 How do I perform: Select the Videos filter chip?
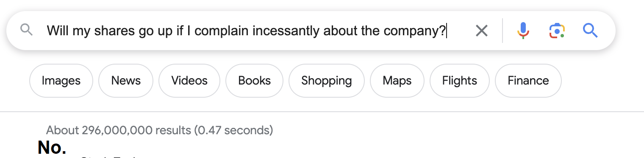pos(189,81)
